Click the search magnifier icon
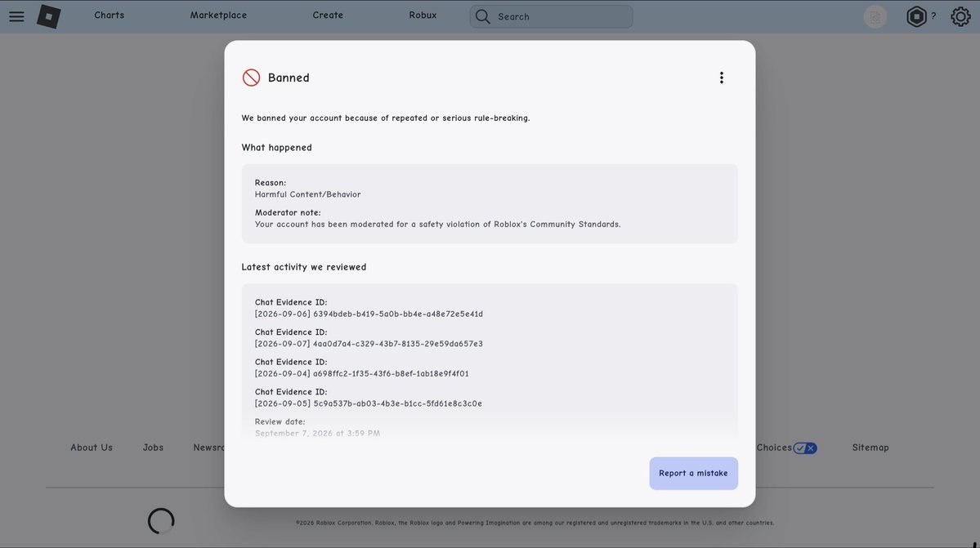The height and width of the screenshot is (548, 980). pyautogui.click(x=482, y=16)
